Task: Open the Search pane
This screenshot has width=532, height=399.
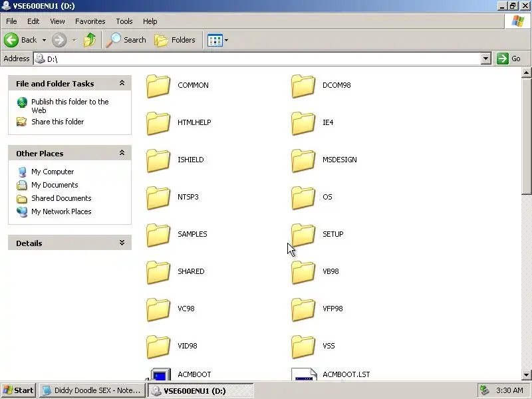Action: tap(126, 40)
